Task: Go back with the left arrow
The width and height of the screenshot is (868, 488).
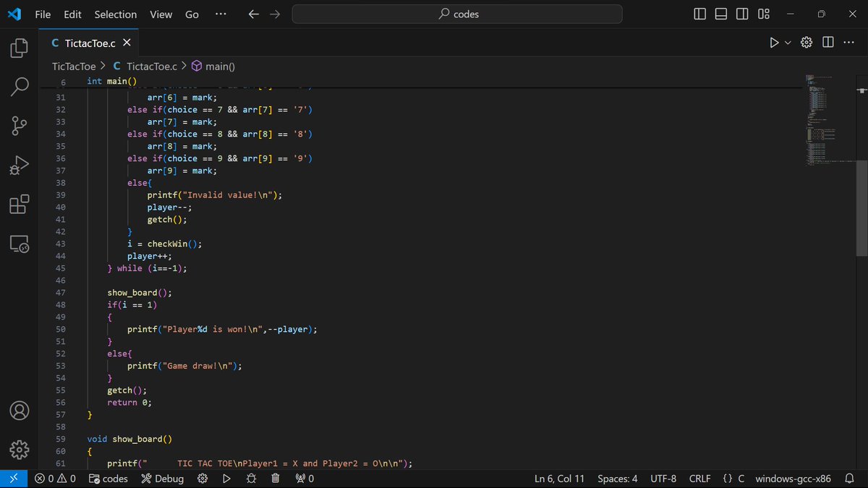Action: pyautogui.click(x=253, y=14)
